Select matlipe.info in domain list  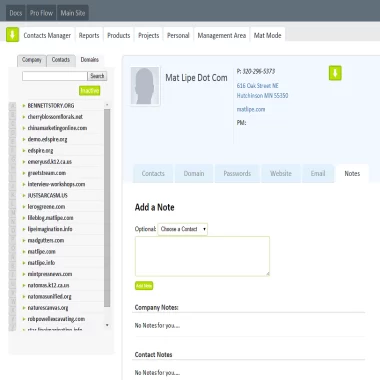[x=41, y=263]
